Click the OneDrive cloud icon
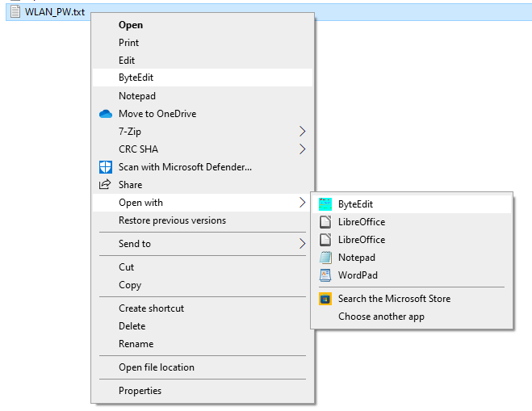This screenshot has width=532, height=411. pos(106,114)
